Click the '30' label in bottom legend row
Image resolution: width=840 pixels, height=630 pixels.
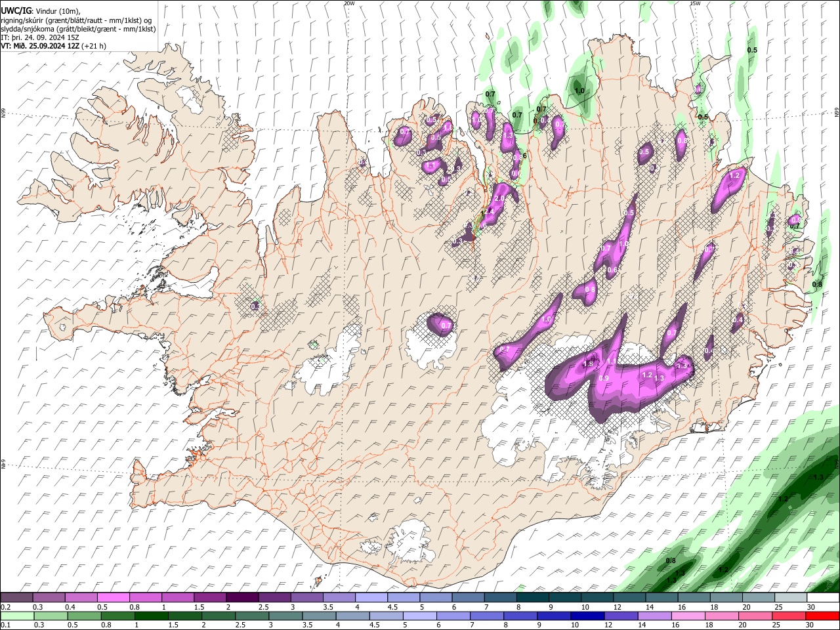click(x=810, y=625)
